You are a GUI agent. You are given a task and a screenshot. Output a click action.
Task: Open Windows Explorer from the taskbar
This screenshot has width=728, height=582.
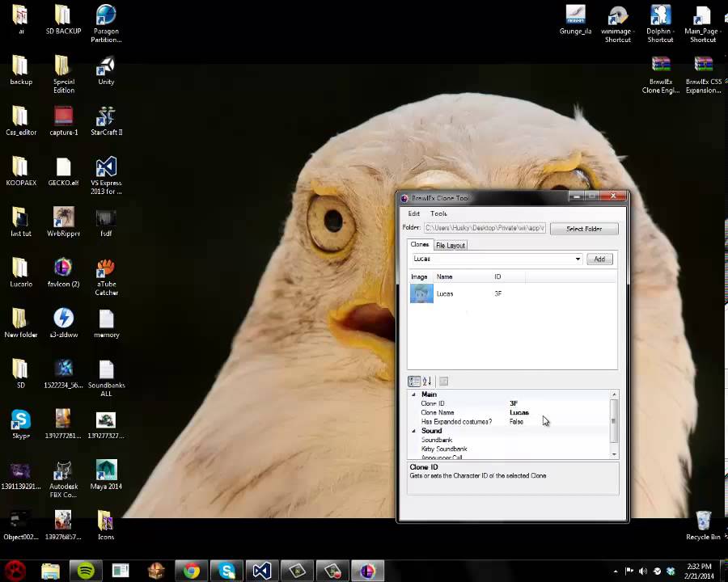(50, 571)
